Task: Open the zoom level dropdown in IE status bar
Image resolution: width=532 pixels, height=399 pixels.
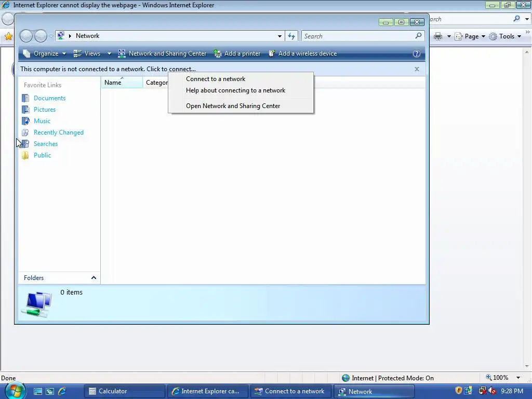Action: coord(518,378)
